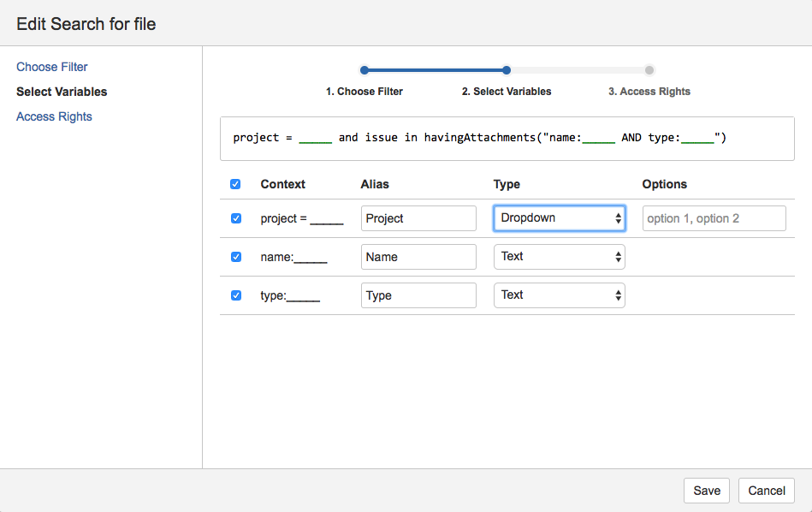
Task: Open the sidebar link Access Rights
Action: (54, 116)
